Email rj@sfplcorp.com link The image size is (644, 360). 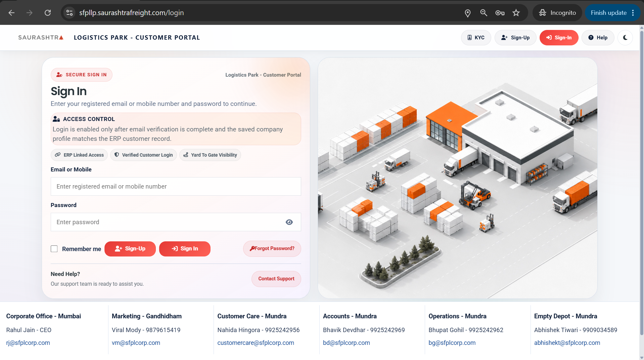(x=28, y=343)
